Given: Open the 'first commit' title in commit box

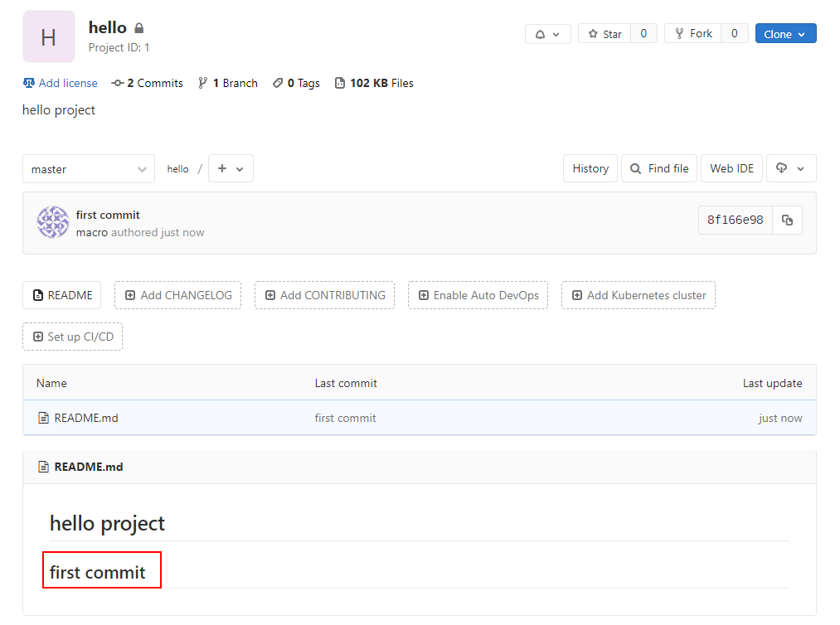Looking at the screenshot, I should [x=108, y=215].
